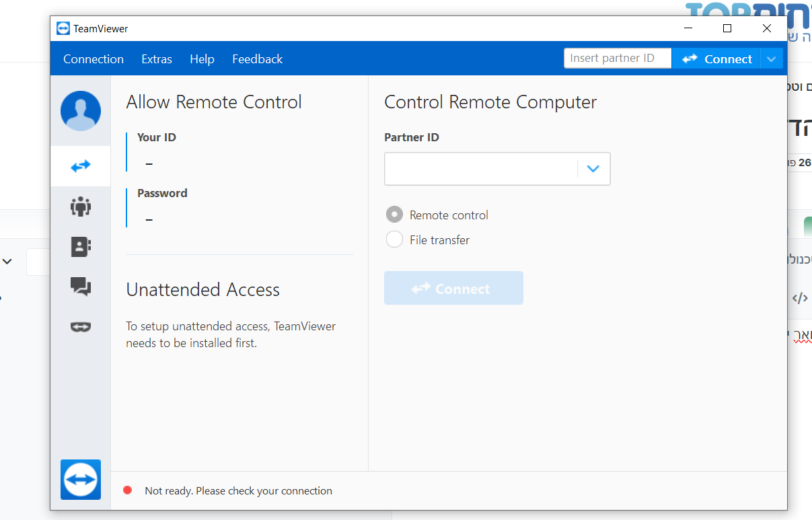Open the Meeting sidebar icon
Screen dimensions: 812x520
tap(81, 207)
